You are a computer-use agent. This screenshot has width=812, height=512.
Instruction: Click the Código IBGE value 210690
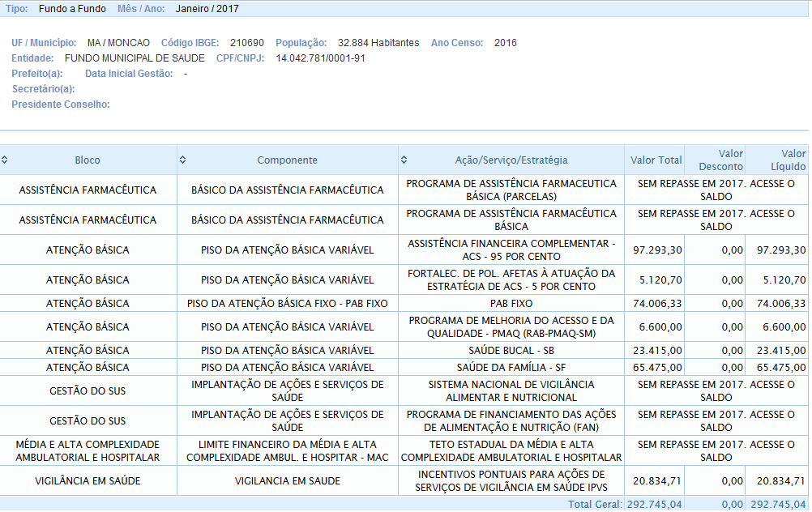(247, 43)
